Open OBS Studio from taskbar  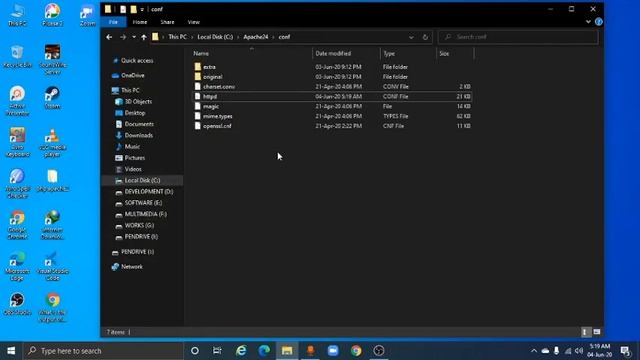[x=379, y=351]
